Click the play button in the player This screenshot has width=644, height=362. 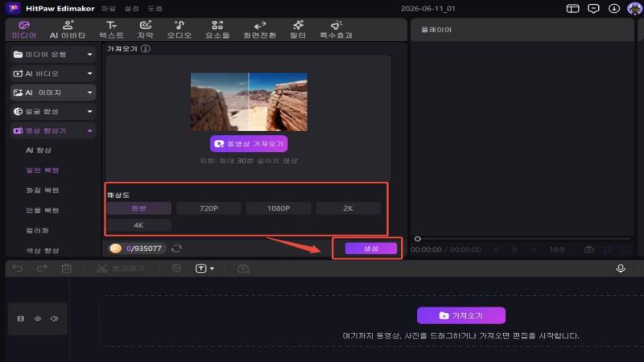point(515,249)
